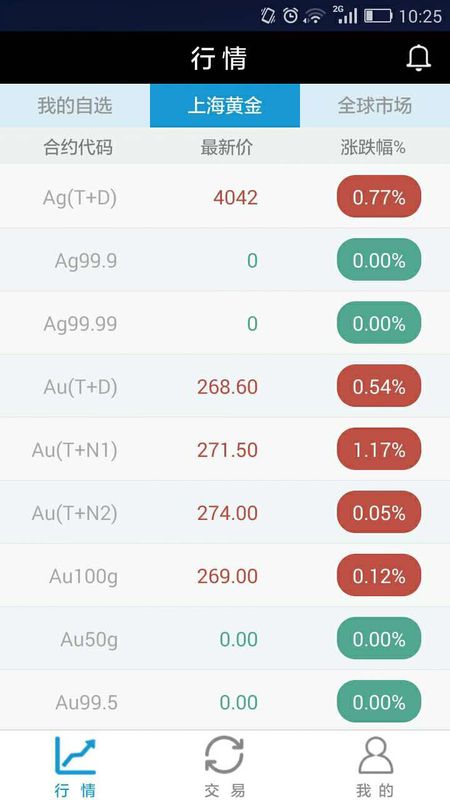Tap the 0.77% badge for Ag(T+D)
Screen dimensions: 450x800
[379, 196]
